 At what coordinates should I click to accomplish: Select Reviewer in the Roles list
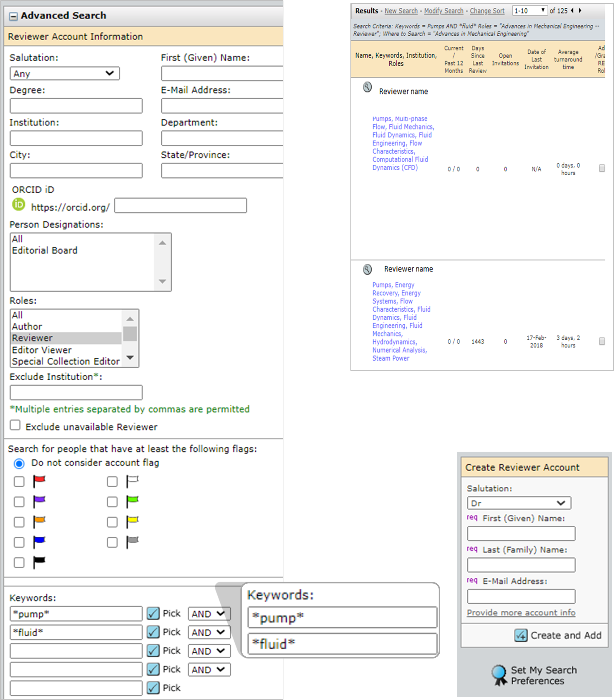[x=32, y=338]
